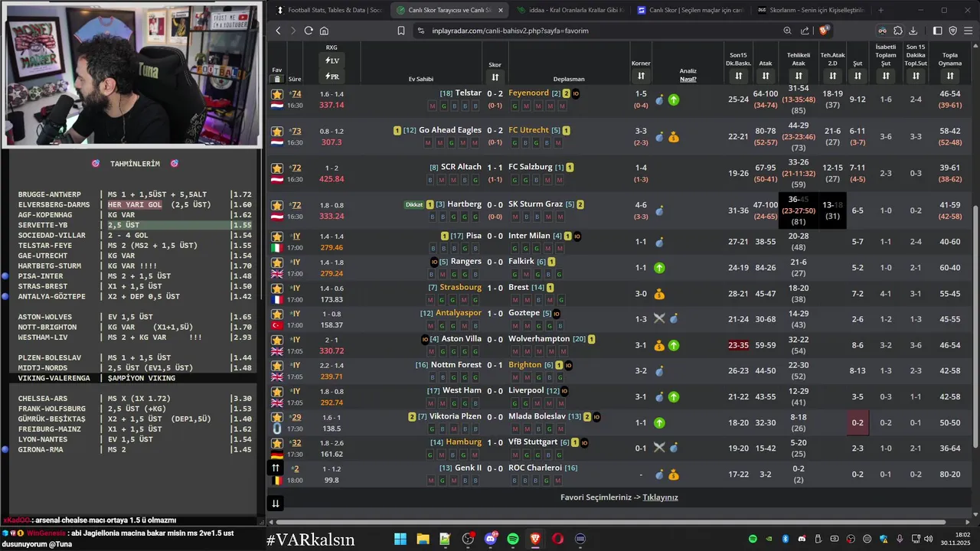This screenshot has width=980, height=551.
Task: Open a new browser tab
Action: (880, 10)
